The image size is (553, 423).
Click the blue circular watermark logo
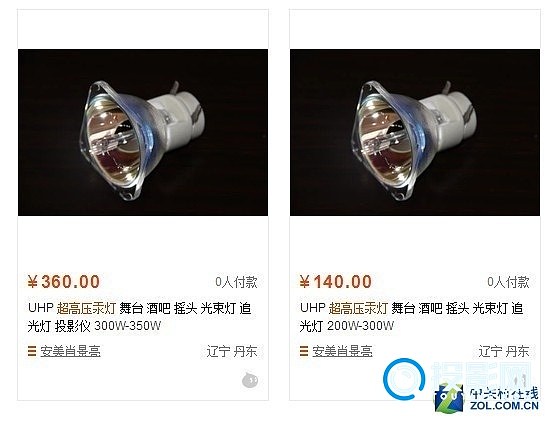pos(404,379)
